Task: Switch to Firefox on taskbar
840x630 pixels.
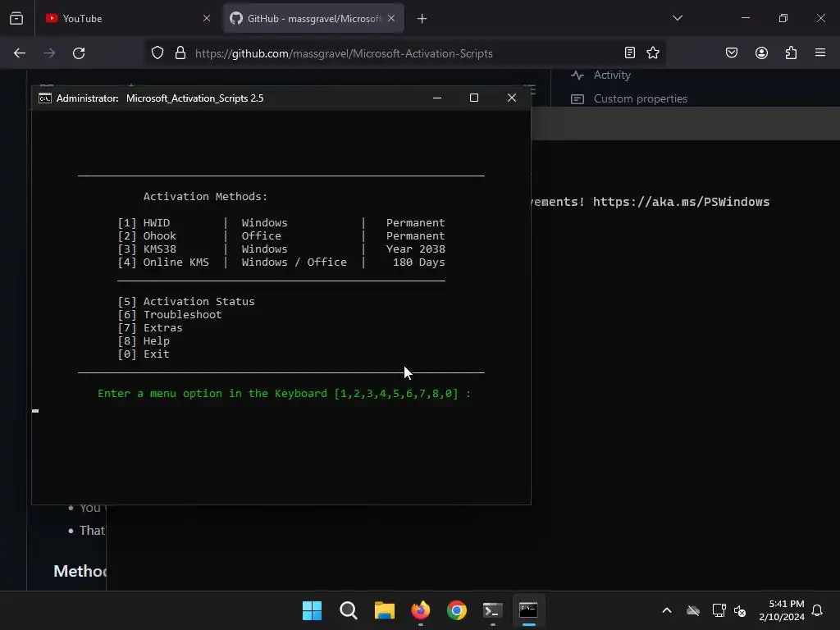Action: coord(421,610)
